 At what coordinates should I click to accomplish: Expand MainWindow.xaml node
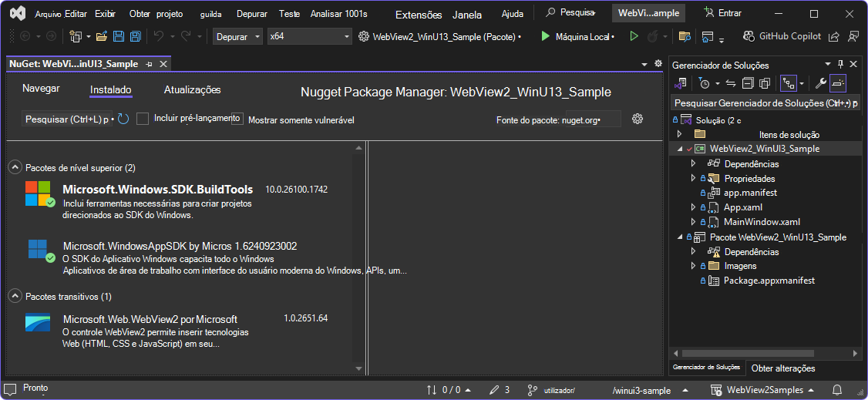tap(693, 221)
